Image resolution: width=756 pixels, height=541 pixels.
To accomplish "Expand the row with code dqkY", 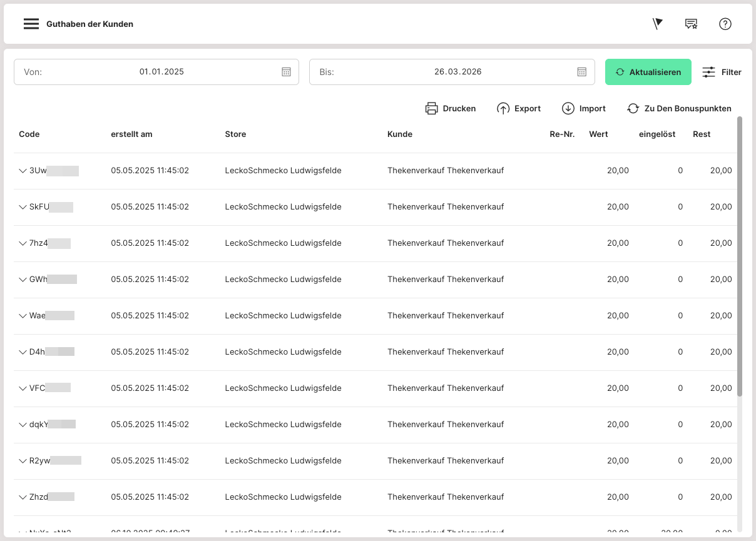I will tap(23, 425).
